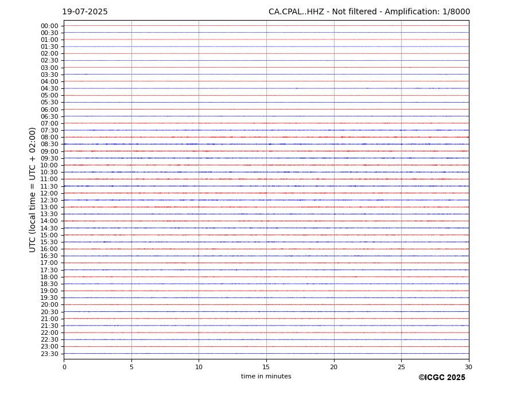Select the 04:30 time row label
The height and width of the screenshot is (399, 532).
tap(49, 88)
